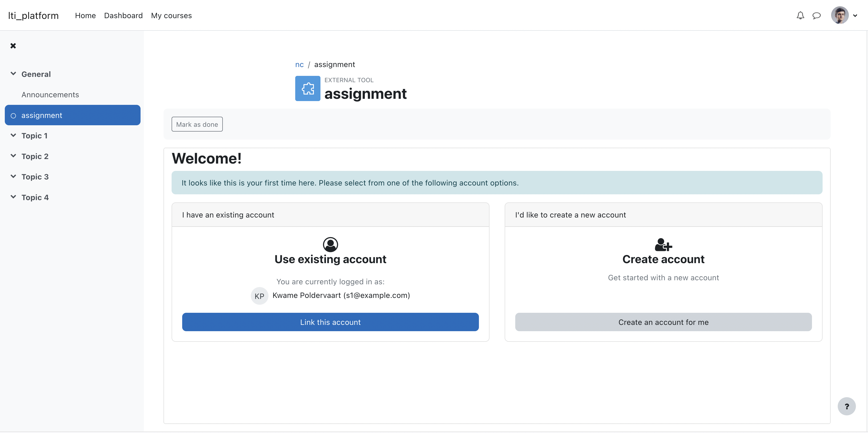Click the Welcome! heading
868x433 pixels.
point(207,159)
